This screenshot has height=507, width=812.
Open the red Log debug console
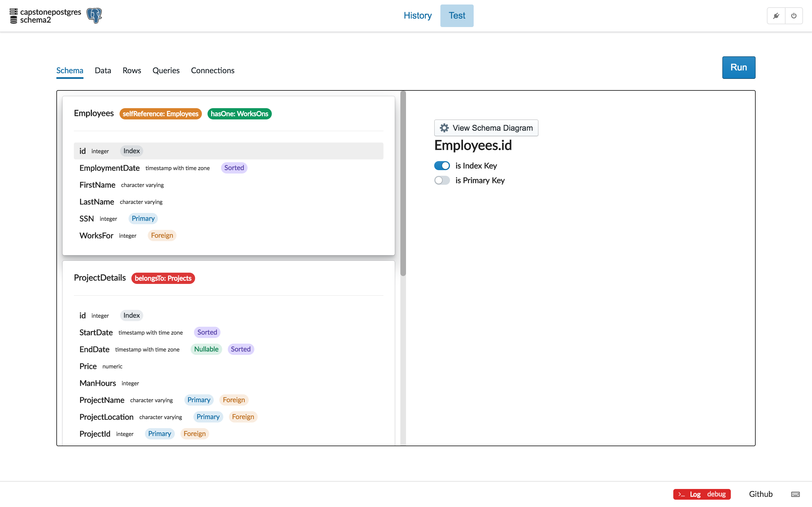pyautogui.click(x=701, y=494)
